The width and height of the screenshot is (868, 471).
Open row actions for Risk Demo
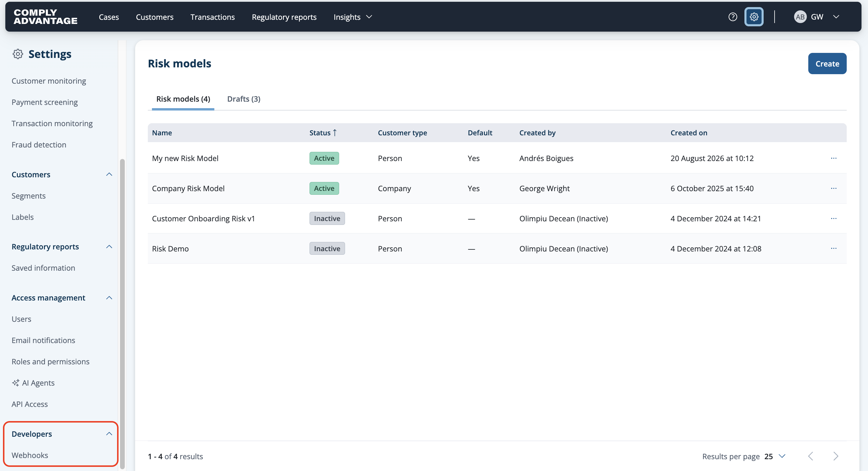(834, 249)
